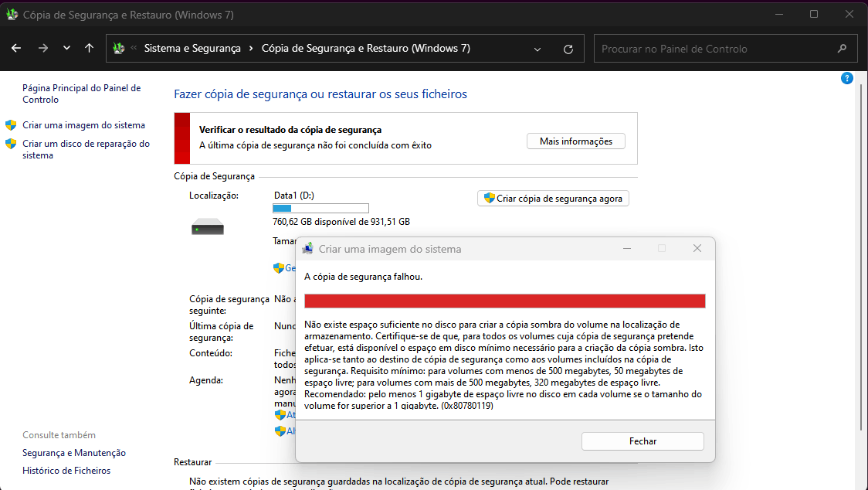Click the Control Panel icon in address bar
Viewport: 868px width, 490px height.
click(x=118, y=48)
